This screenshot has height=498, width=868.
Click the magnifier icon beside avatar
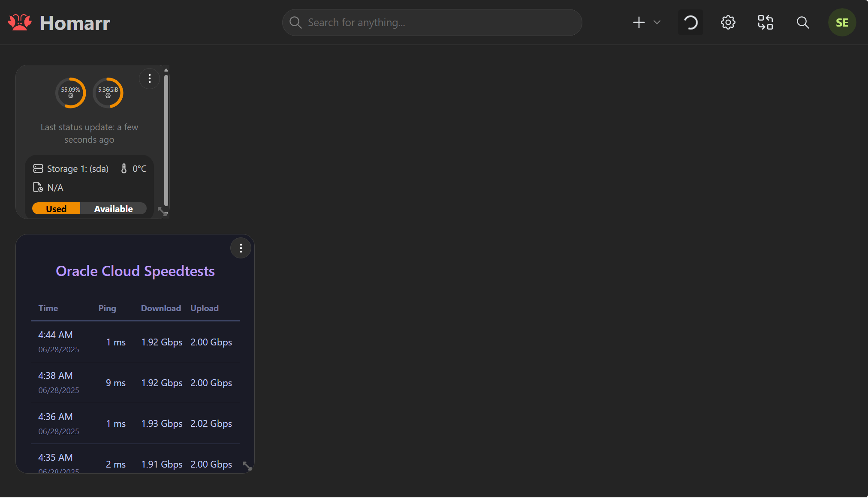(802, 23)
